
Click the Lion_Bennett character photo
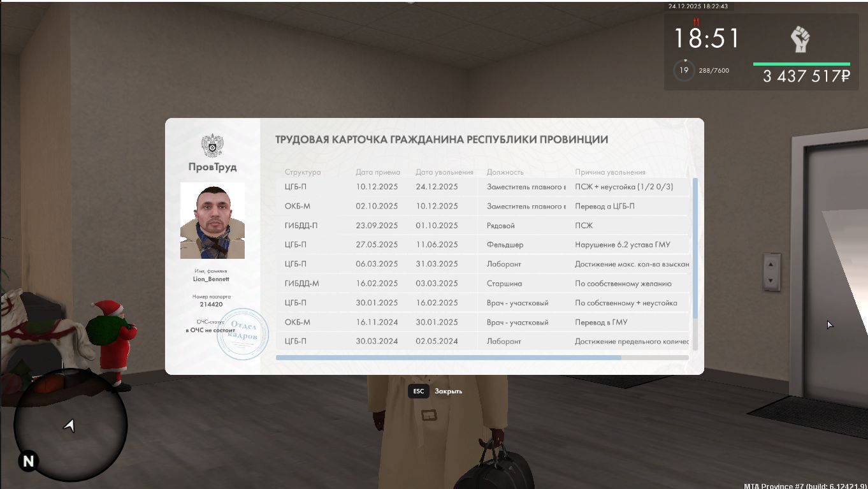[x=212, y=221]
